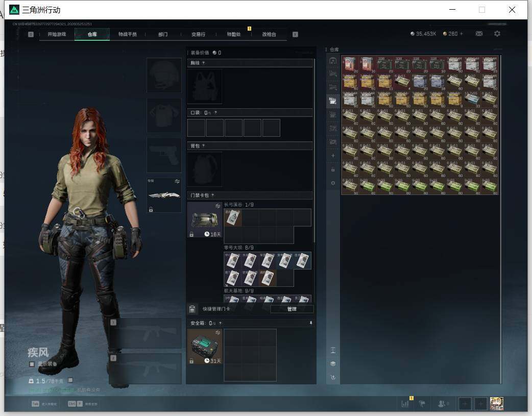Viewport: 532px width, 416px height.
Task: Open the 特勤处 tab
Action: pos(234,34)
